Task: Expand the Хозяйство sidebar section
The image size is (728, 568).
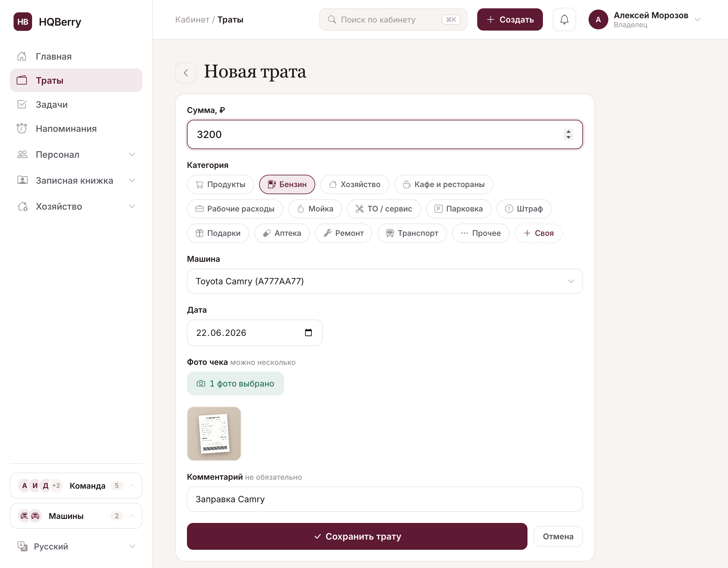Action: [76, 207]
